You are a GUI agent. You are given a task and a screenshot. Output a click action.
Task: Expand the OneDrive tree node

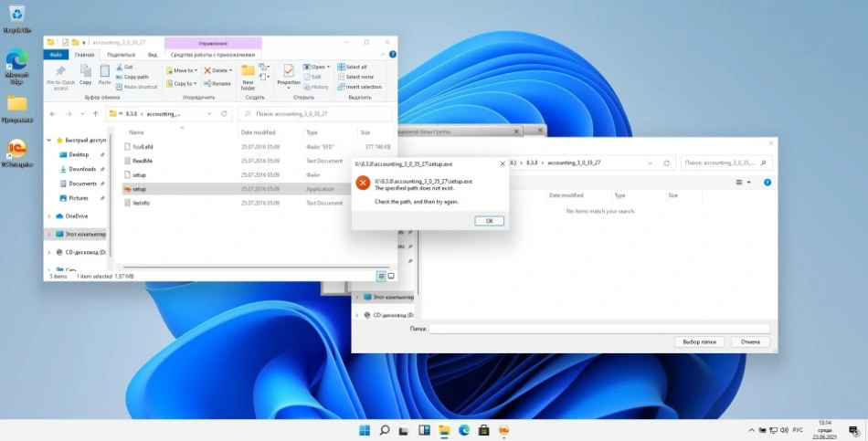click(50, 216)
